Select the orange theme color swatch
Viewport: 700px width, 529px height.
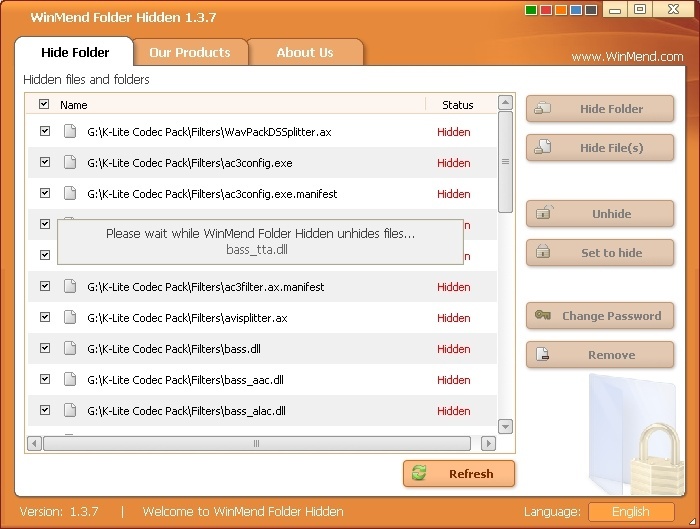561,10
